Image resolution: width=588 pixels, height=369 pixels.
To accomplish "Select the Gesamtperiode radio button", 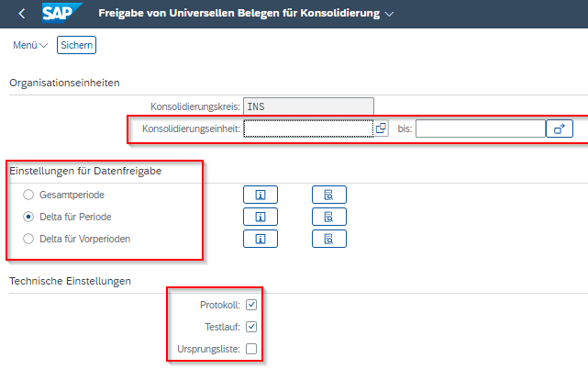I will tap(28, 195).
